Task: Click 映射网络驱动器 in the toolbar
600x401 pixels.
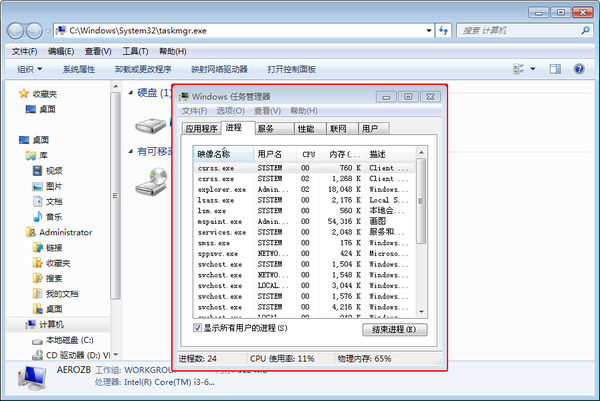Action: (x=219, y=69)
